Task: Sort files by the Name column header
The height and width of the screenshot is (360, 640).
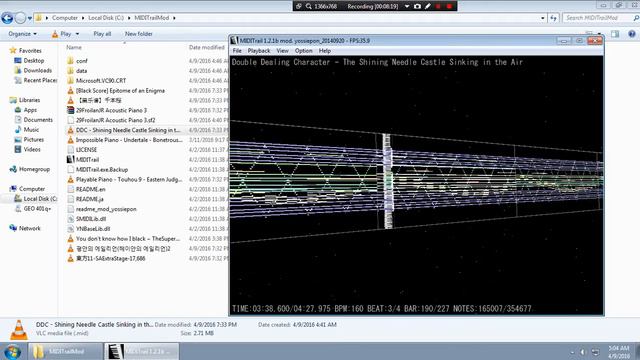Action: (x=74, y=48)
